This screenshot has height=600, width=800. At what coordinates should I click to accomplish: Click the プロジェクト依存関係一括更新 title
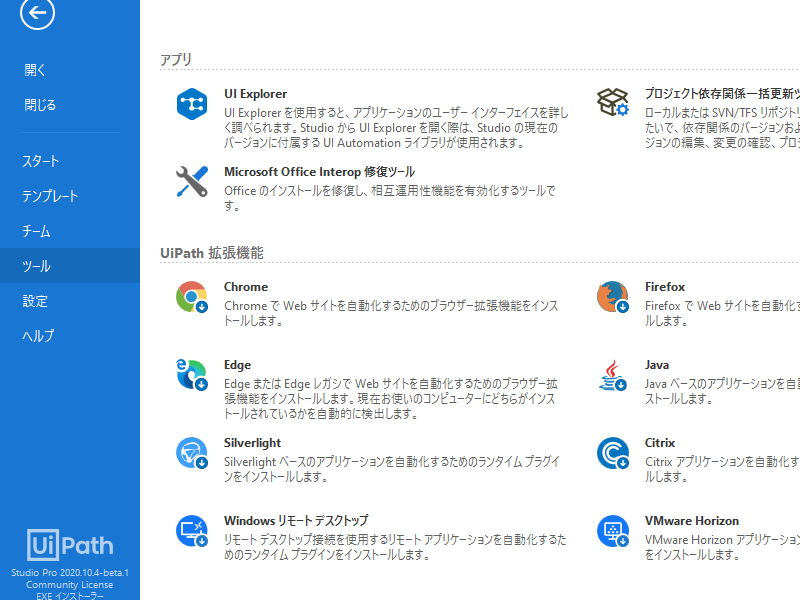[x=722, y=94]
